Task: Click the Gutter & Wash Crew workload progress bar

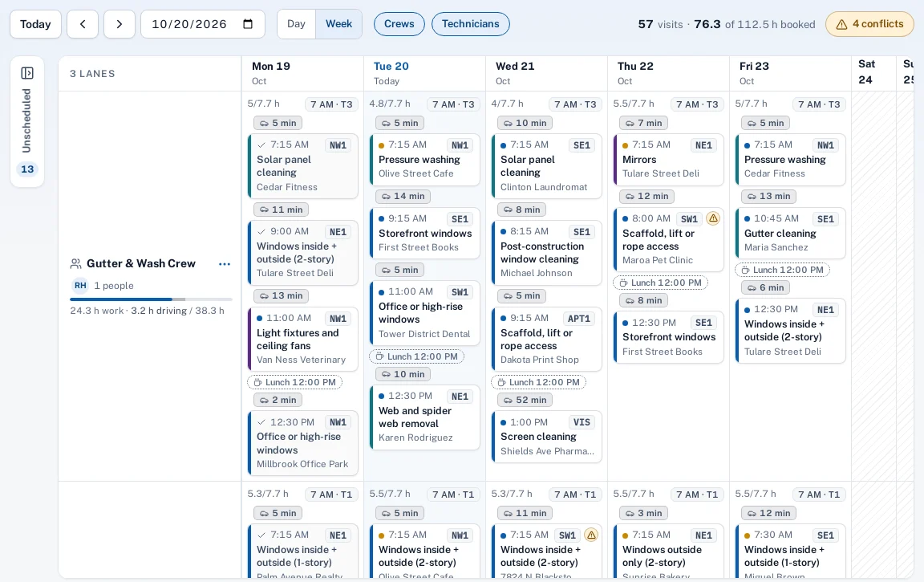Action: tap(151, 299)
